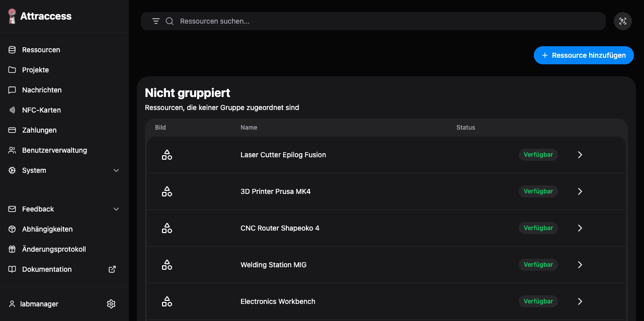Click the shapes image icon for Welding Station
Screen dimensions: 644x321
[x=167, y=265]
